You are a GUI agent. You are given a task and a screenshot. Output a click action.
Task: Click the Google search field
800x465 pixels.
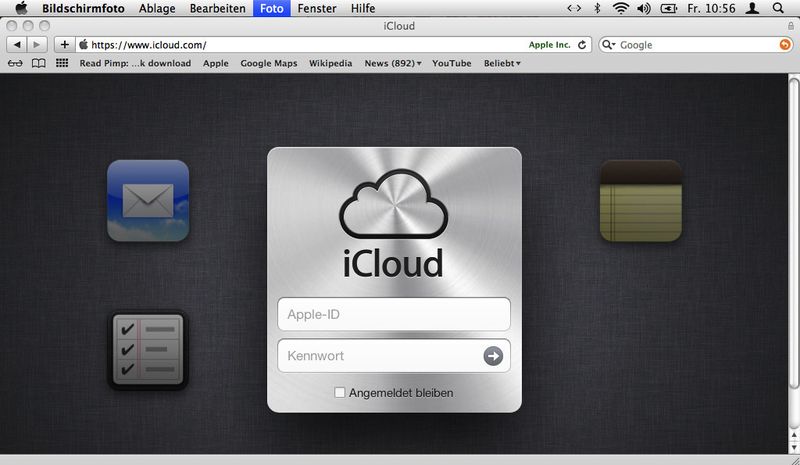[696, 45]
